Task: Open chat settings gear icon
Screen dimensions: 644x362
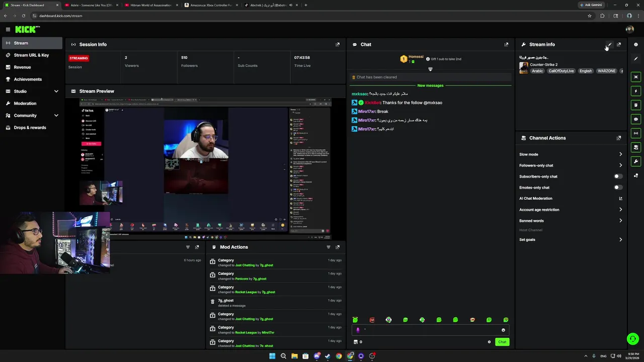Action: 489,342
